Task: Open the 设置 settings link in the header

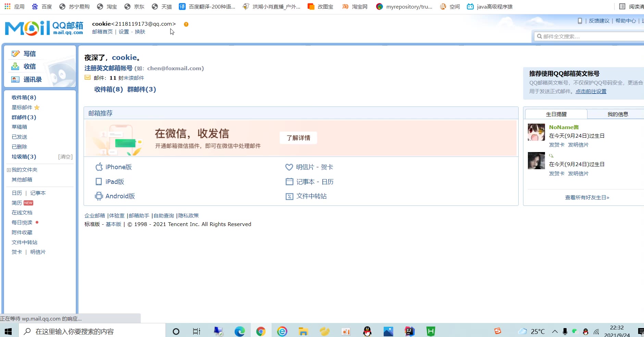Action: (124, 32)
